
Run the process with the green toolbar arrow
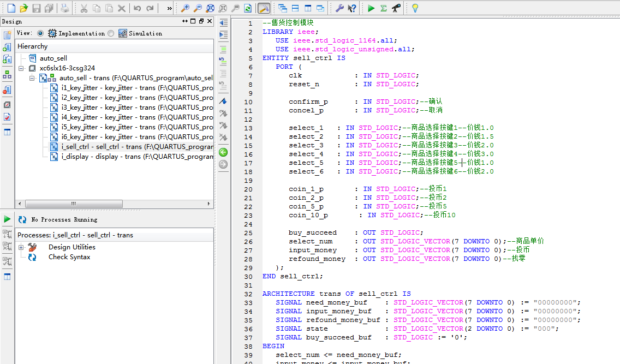click(x=371, y=8)
